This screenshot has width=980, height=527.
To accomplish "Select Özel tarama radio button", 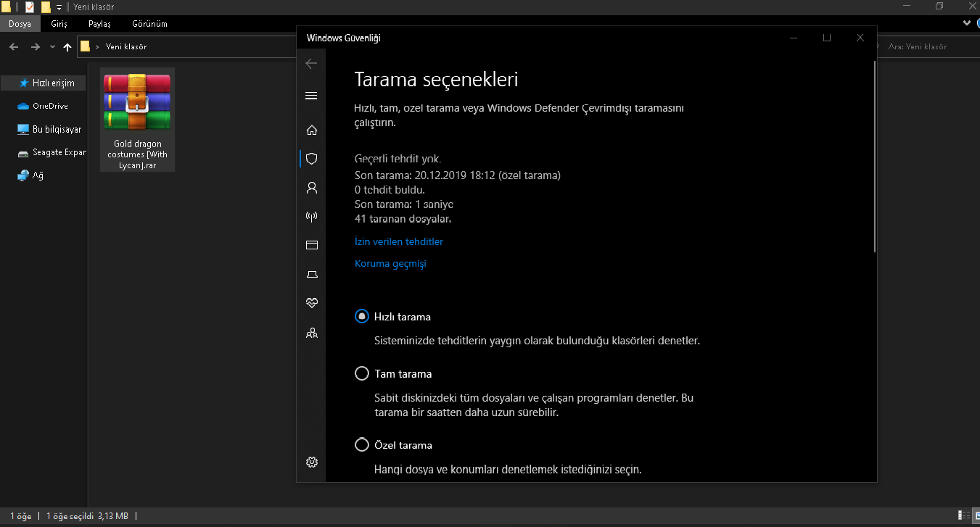I will click(x=361, y=445).
